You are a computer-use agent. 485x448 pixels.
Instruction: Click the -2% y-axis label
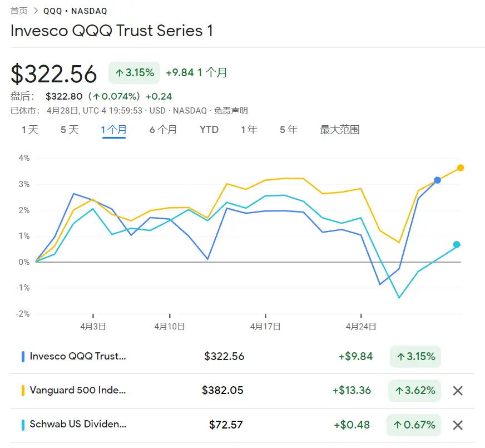(x=23, y=314)
